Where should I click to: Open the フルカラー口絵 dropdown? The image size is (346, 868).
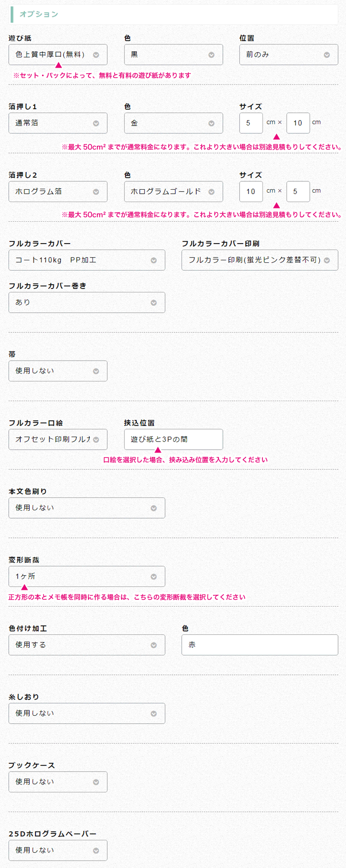[58, 440]
